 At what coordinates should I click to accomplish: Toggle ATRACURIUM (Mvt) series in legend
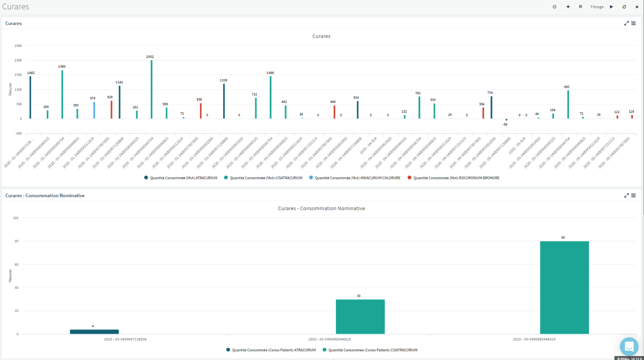183,178
